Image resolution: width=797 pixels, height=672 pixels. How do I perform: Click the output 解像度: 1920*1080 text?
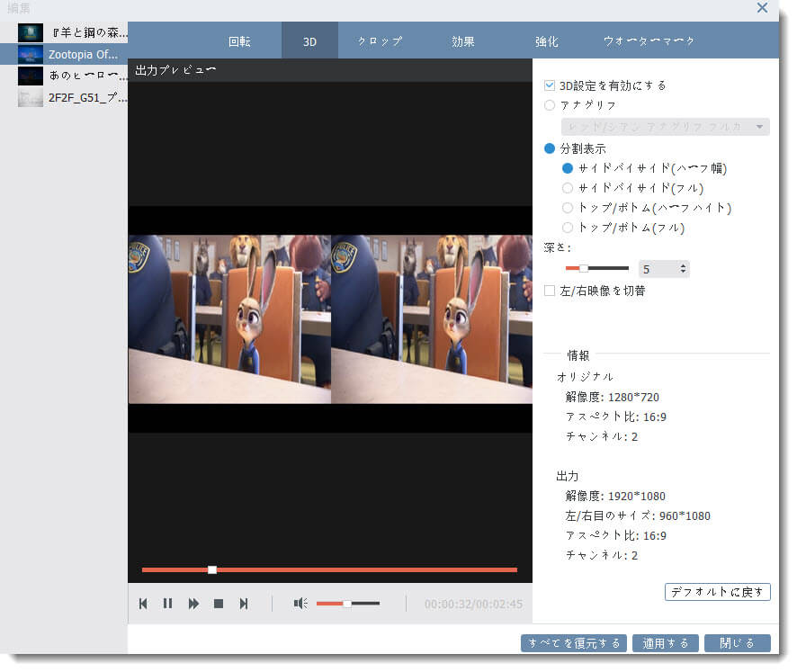[x=615, y=496]
